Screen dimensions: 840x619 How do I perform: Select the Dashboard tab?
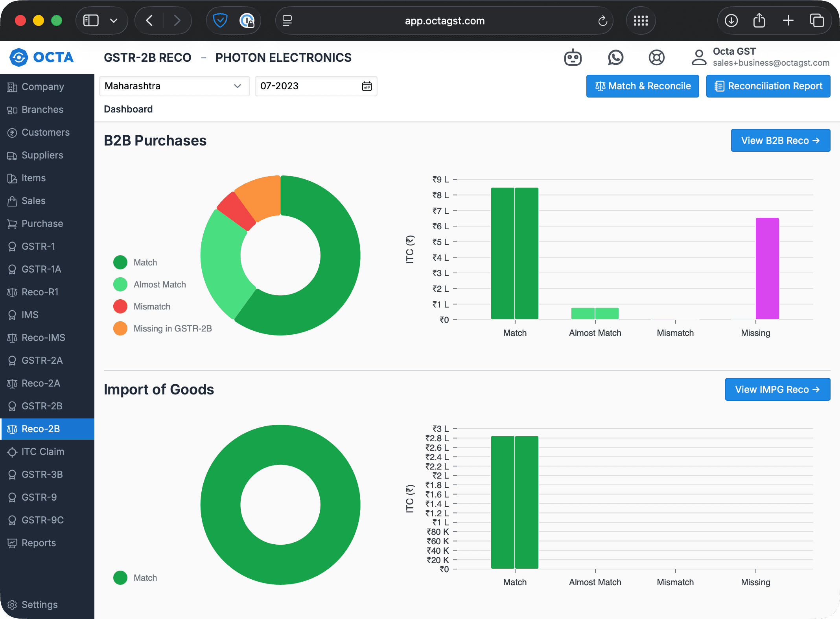(x=128, y=109)
